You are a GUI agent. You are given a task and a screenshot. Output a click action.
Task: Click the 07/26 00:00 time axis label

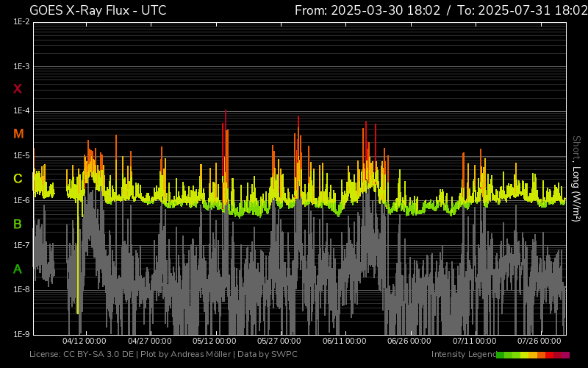539,342
